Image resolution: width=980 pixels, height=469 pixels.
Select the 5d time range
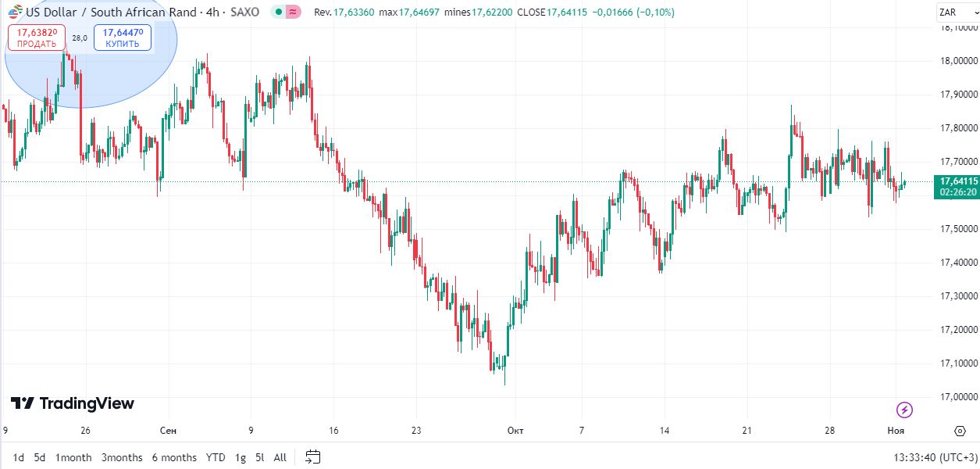coord(39,457)
